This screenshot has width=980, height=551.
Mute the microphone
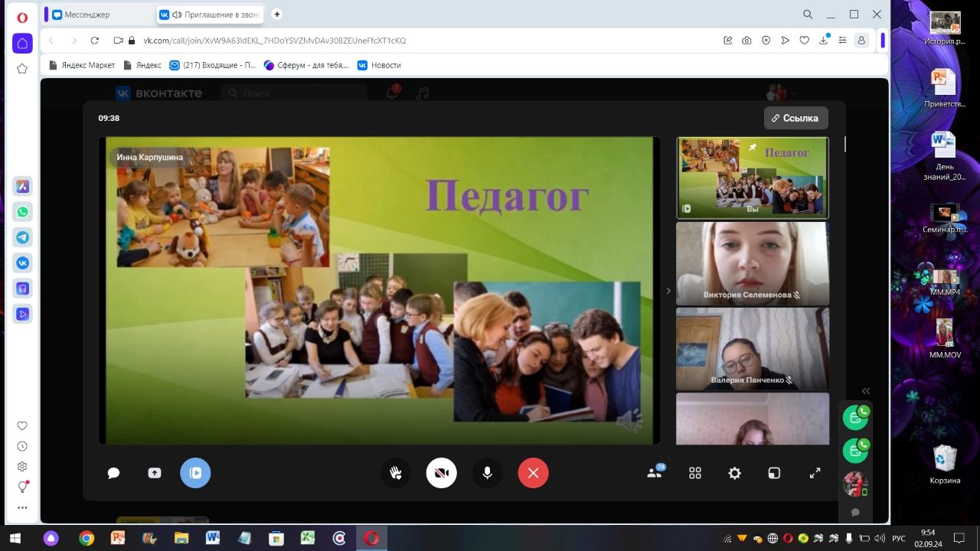point(487,473)
